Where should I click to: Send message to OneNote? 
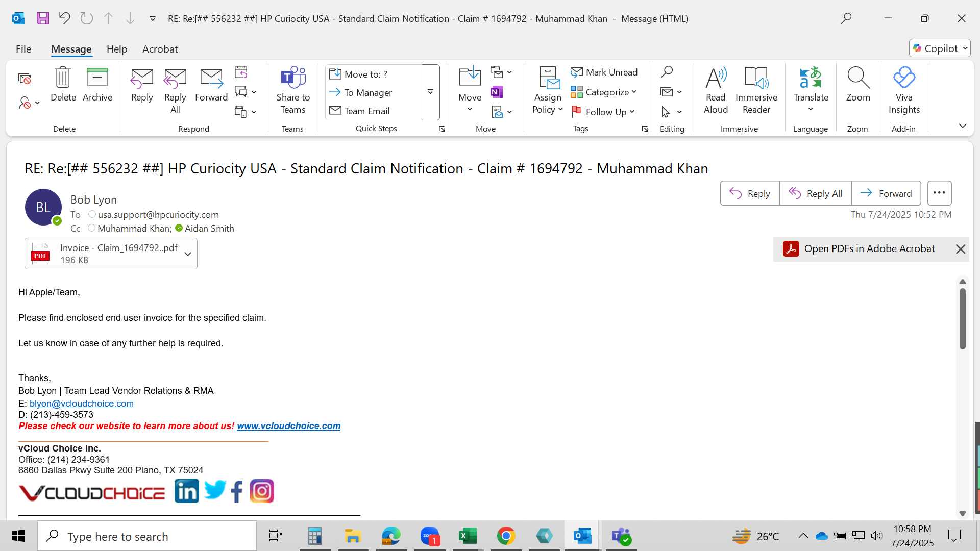497,92
